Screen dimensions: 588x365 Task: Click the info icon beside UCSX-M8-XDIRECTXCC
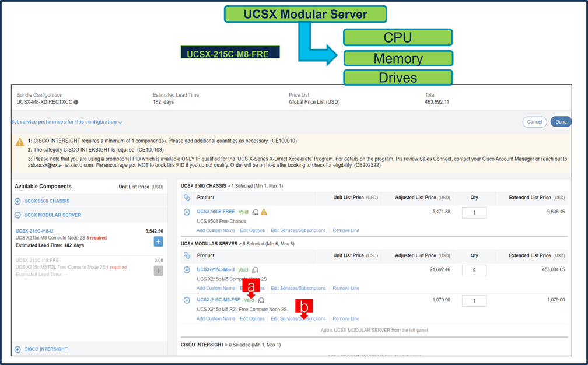(76, 102)
